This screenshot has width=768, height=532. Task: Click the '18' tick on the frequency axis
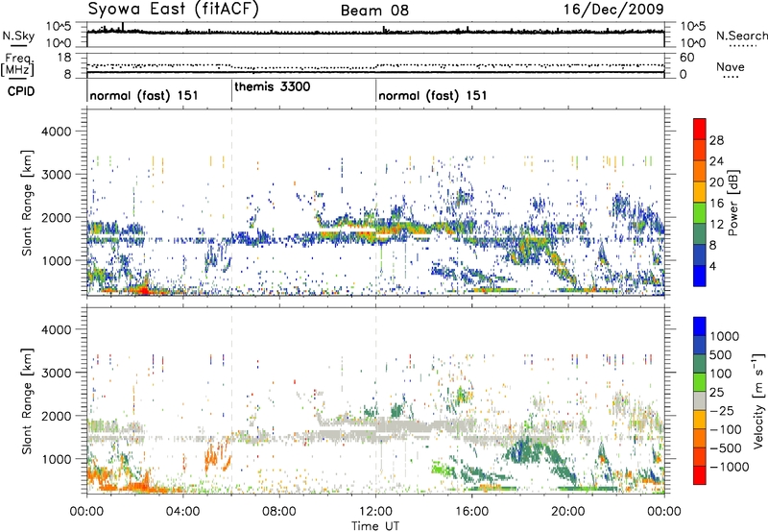(63, 58)
